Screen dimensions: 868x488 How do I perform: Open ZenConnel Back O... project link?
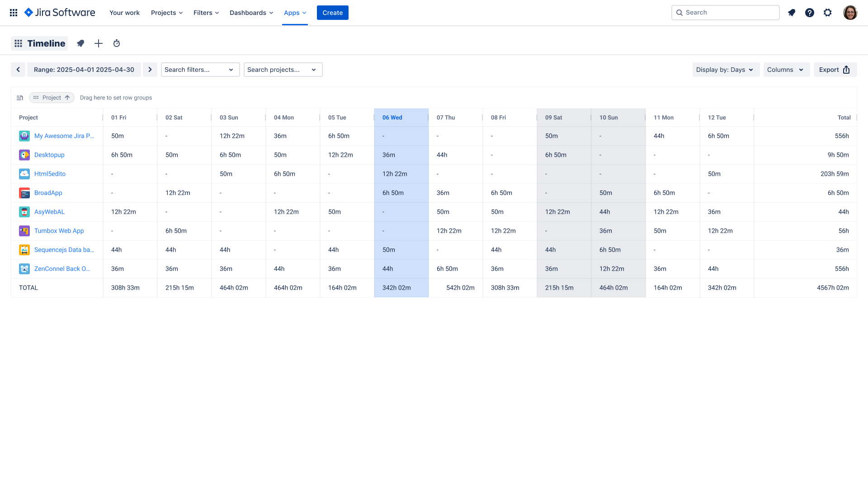pos(62,269)
